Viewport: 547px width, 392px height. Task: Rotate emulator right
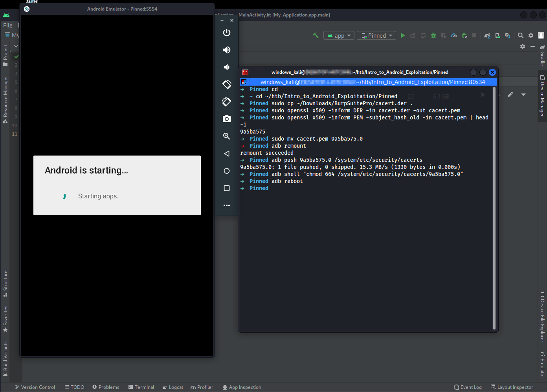(x=227, y=102)
